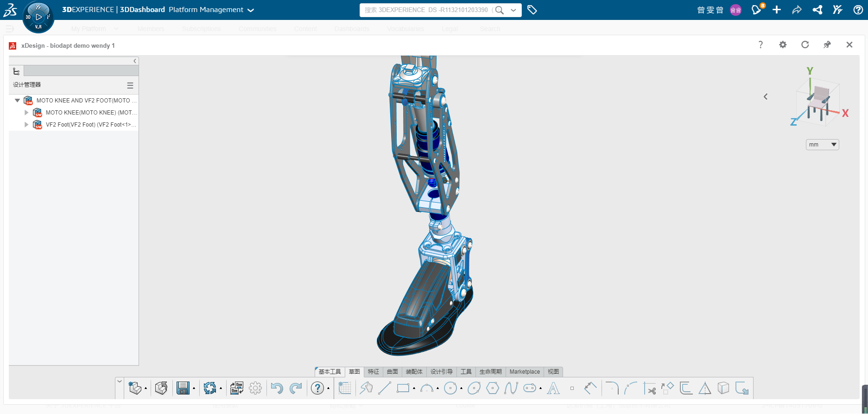Select the Spline sketch tool

tap(511, 388)
